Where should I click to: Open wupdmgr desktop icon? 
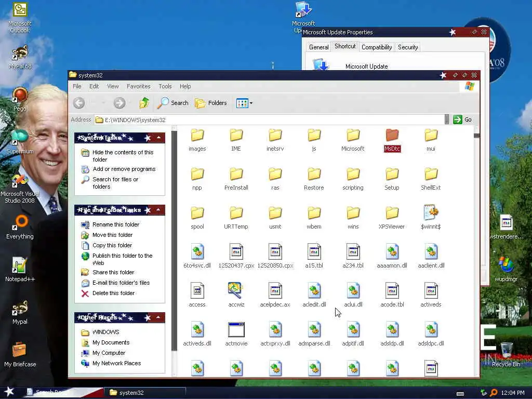click(x=506, y=270)
